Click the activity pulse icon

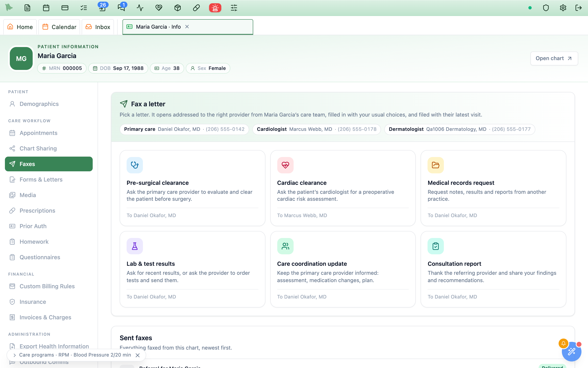coord(140,8)
